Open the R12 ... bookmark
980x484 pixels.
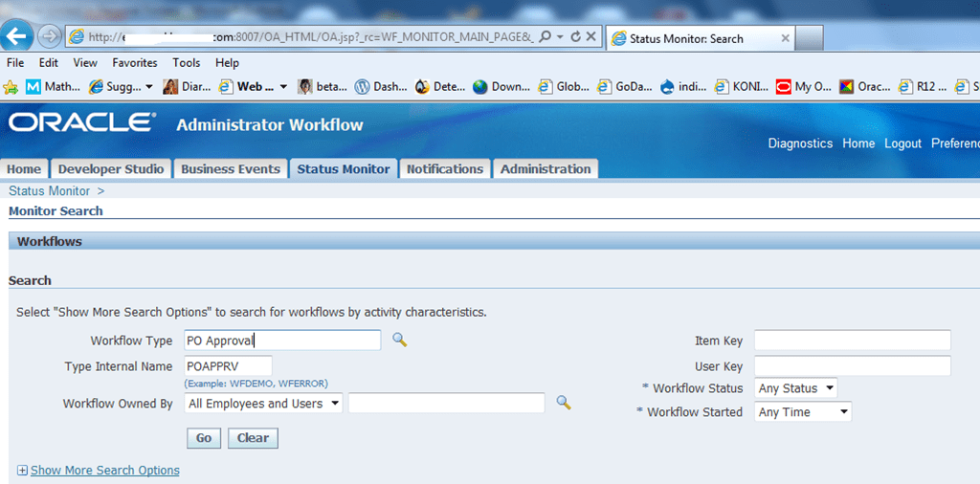(x=923, y=87)
